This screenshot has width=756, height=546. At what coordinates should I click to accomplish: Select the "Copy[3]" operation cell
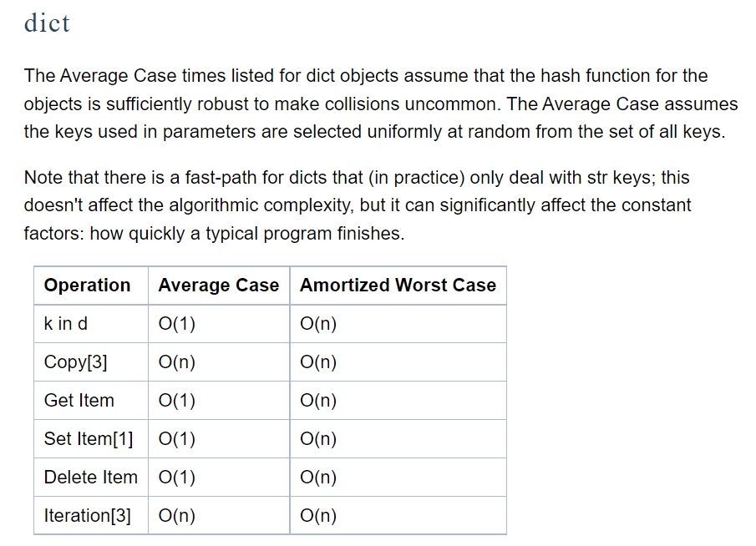pos(75,362)
